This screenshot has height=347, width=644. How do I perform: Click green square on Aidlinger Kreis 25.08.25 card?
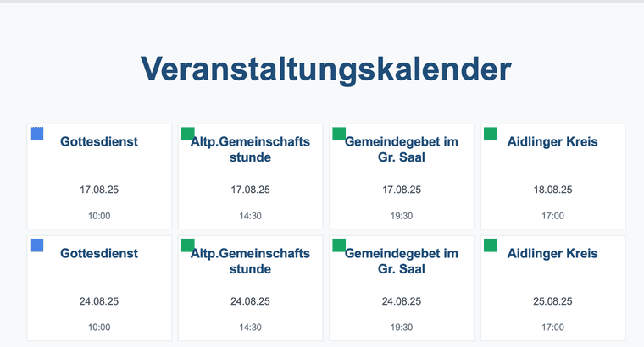pos(491,245)
